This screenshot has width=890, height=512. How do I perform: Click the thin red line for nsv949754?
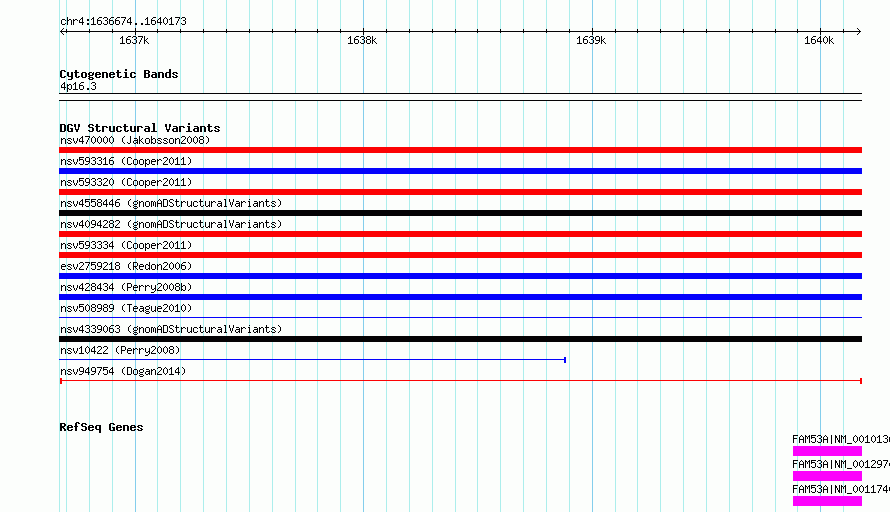[x=460, y=381]
